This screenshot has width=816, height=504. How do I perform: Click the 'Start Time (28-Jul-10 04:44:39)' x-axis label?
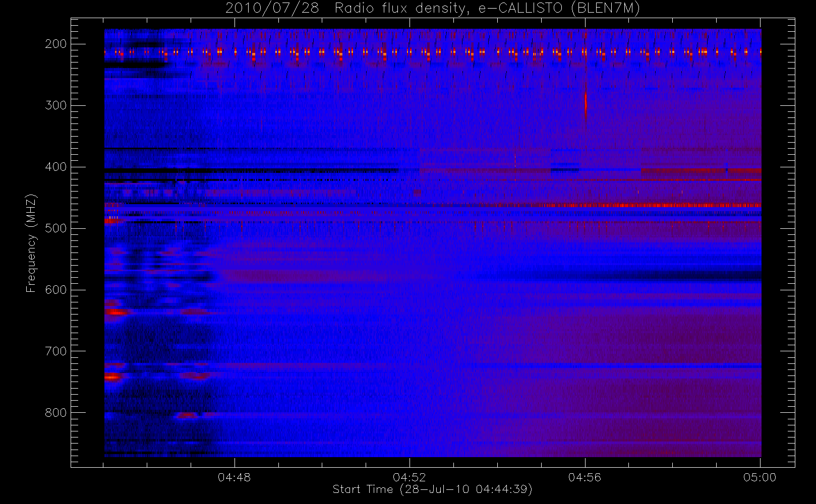pyautogui.click(x=433, y=489)
